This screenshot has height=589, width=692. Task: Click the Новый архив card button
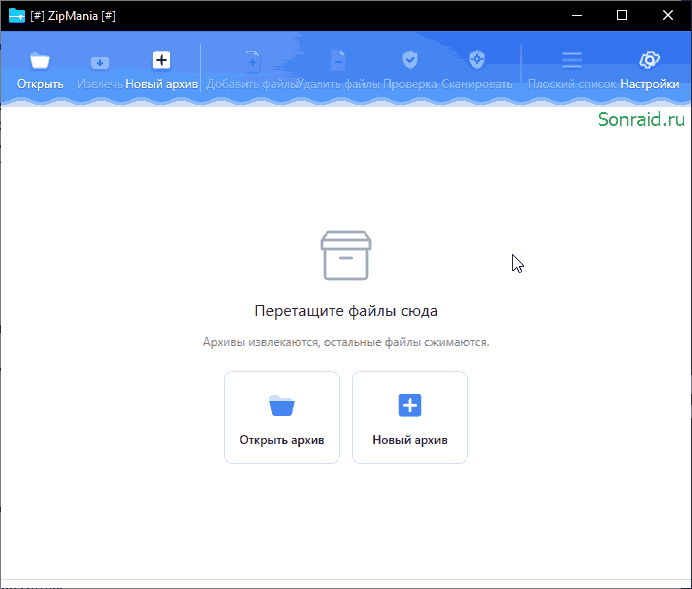coord(410,417)
